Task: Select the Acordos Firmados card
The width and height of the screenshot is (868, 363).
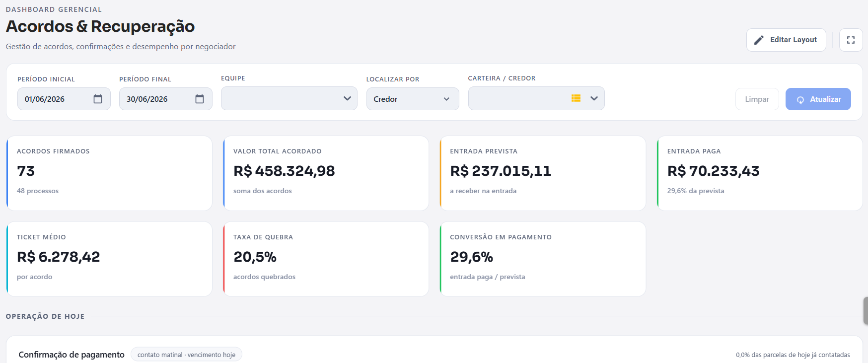Action: coord(109,173)
